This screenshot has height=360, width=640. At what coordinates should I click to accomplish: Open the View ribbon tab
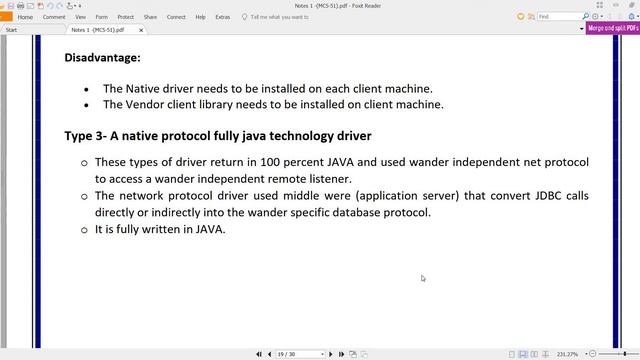pos(80,17)
